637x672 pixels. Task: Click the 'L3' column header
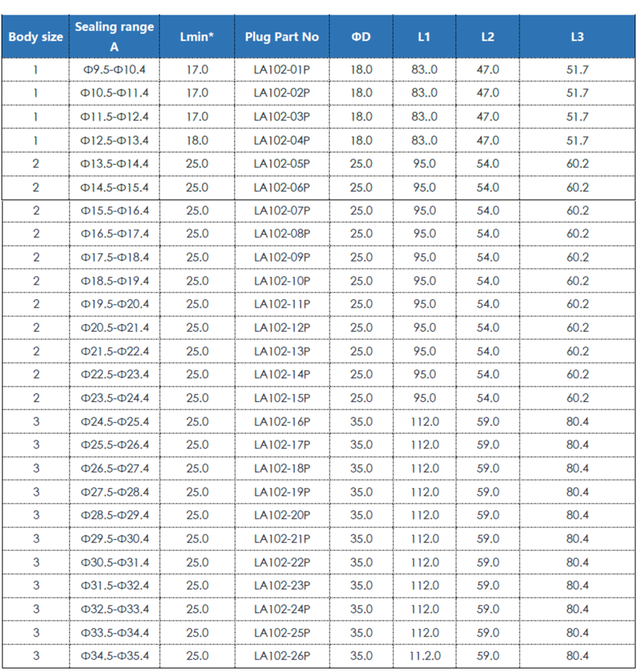pos(578,37)
